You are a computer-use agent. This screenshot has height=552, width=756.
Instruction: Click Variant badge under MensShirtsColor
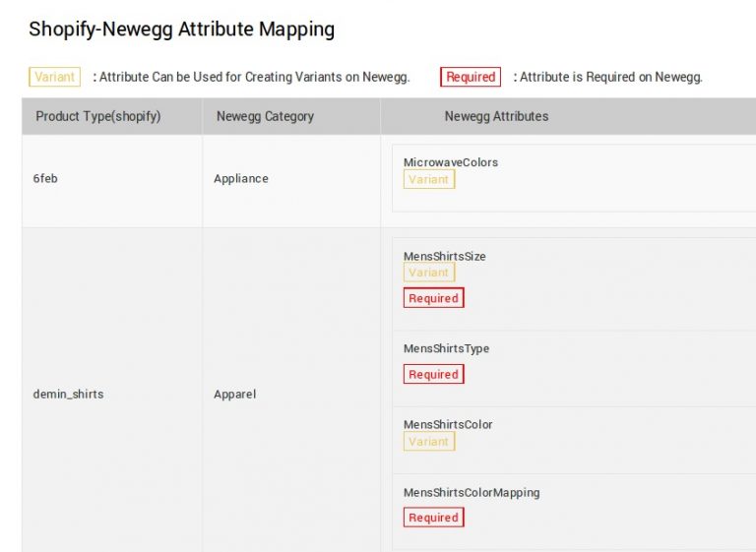coord(429,441)
